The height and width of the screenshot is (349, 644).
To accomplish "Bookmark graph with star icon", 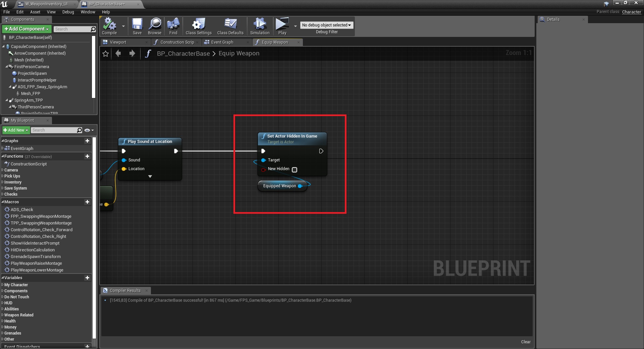I will pyautogui.click(x=106, y=54).
